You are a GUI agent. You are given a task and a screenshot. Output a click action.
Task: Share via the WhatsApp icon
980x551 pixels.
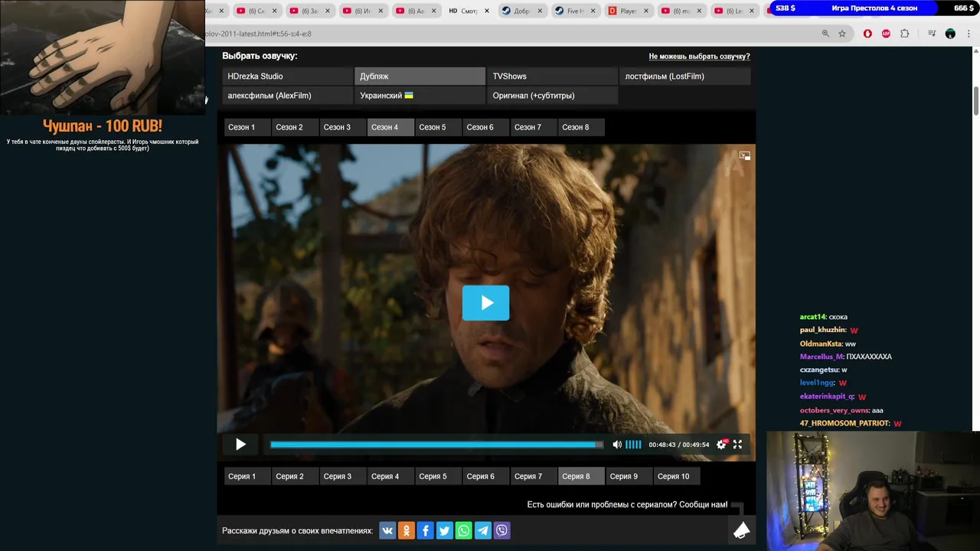pos(463,530)
